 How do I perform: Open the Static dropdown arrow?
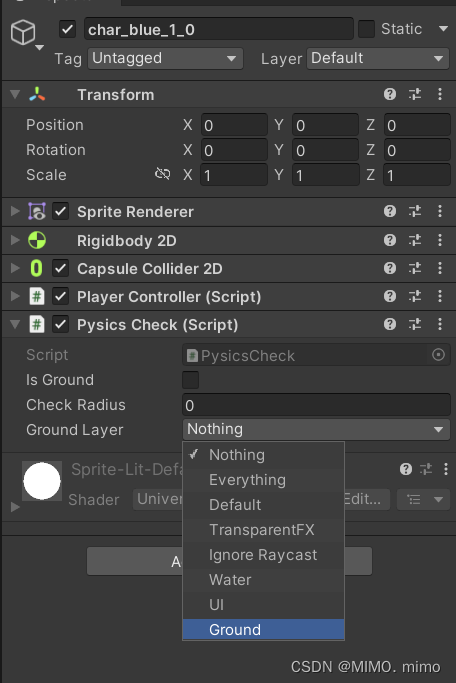click(443, 29)
